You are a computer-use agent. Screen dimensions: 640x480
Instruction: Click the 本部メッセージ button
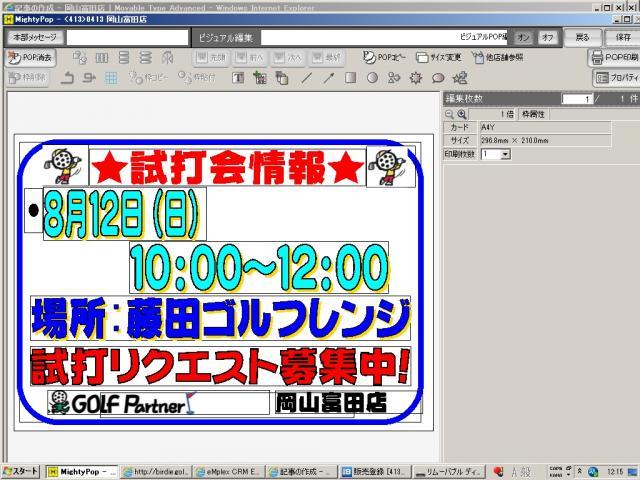pos(35,38)
